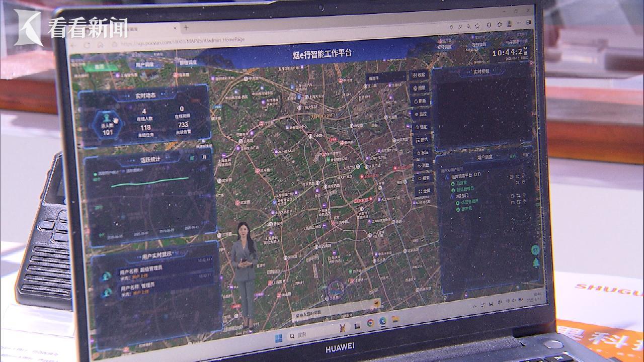
Task: Activate the 锁定 lock map tool
Action: [x=422, y=127]
